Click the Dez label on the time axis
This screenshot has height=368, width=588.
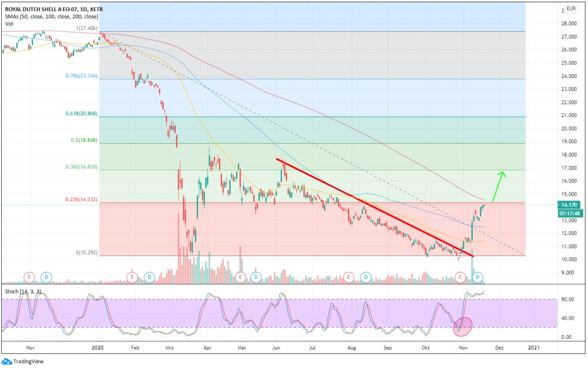click(x=499, y=348)
